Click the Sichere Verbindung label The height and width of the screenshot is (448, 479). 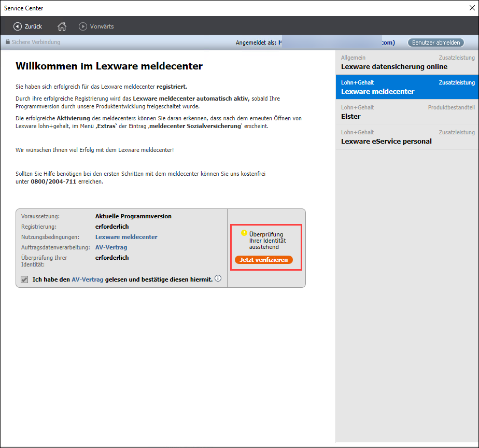[36, 42]
